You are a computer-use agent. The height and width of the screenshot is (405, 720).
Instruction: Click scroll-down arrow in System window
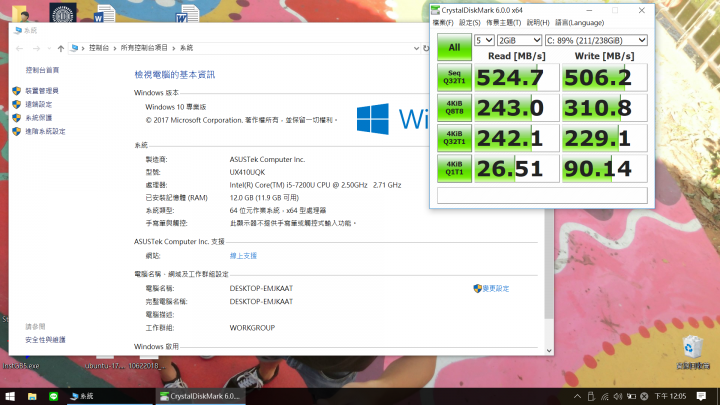(549, 351)
